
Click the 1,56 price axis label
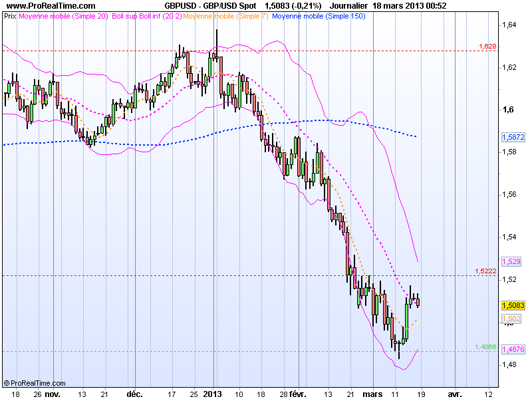coord(509,195)
